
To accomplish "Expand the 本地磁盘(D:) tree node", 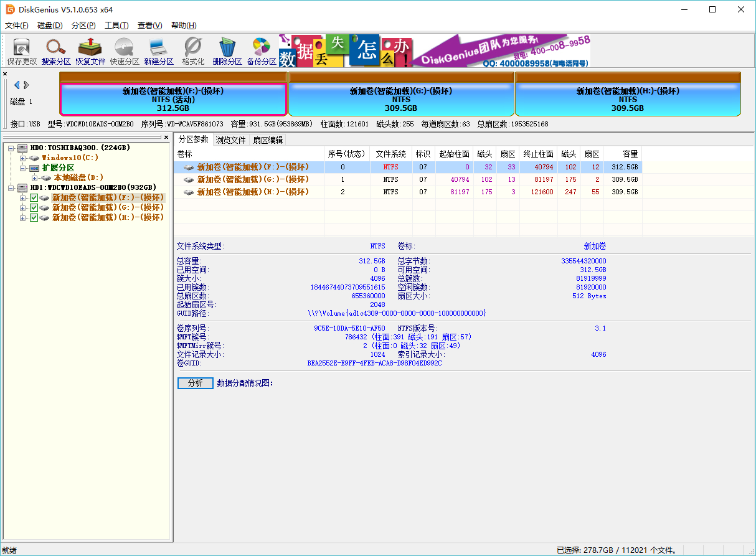I will tap(34, 178).
